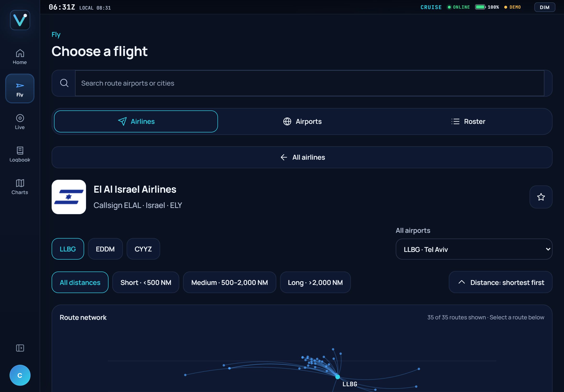Click the LLBG hub node on the route map
564x392 pixels.
[x=338, y=377]
